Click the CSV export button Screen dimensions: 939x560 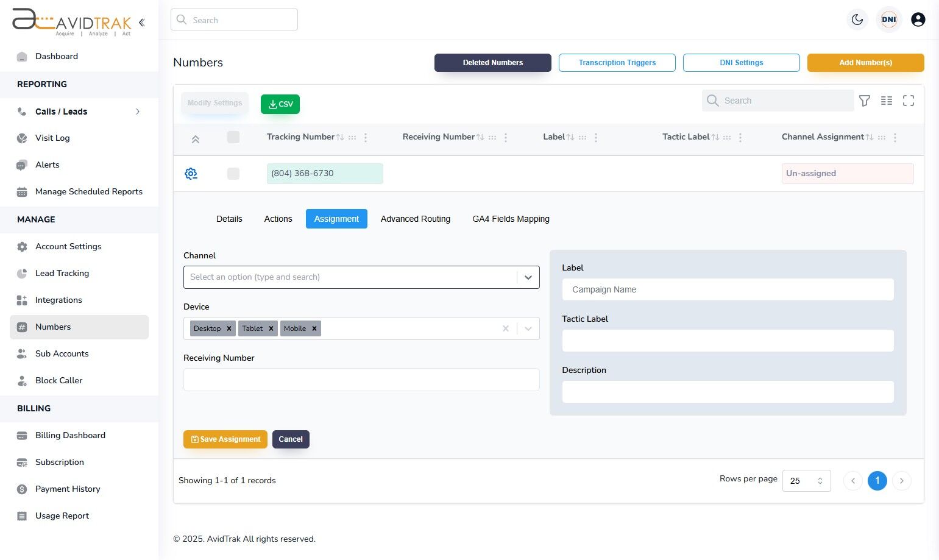(280, 104)
